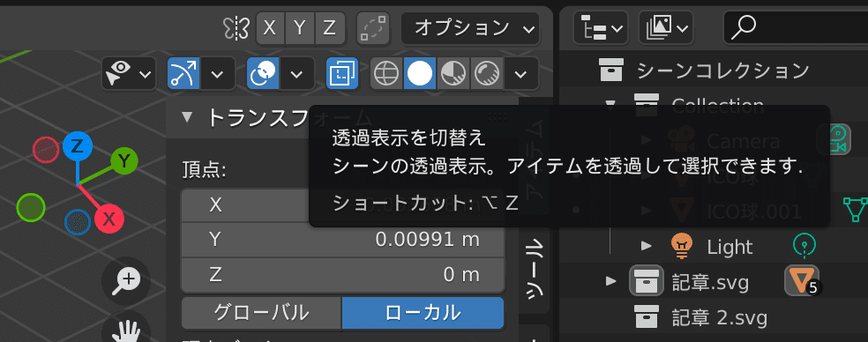868x342 pixels.
Task: Click the pan view hand button
Action: coord(126,332)
